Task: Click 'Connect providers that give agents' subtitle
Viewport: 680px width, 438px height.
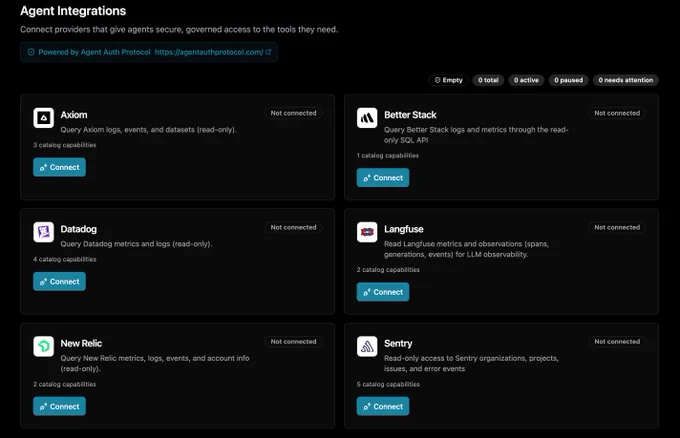Action: 179,29
